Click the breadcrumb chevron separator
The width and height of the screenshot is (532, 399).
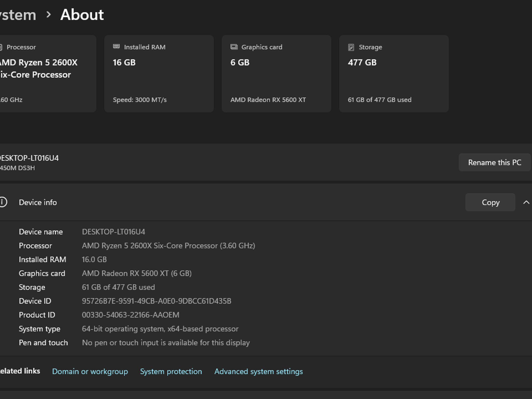click(48, 15)
